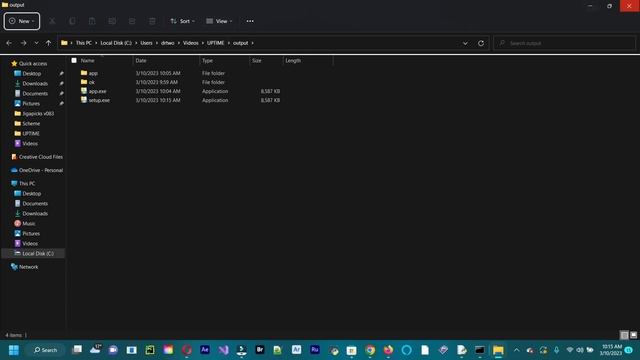The width and height of the screenshot is (640, 360).
Task: Click This PC in address breadcrumb
Action: 84,43
